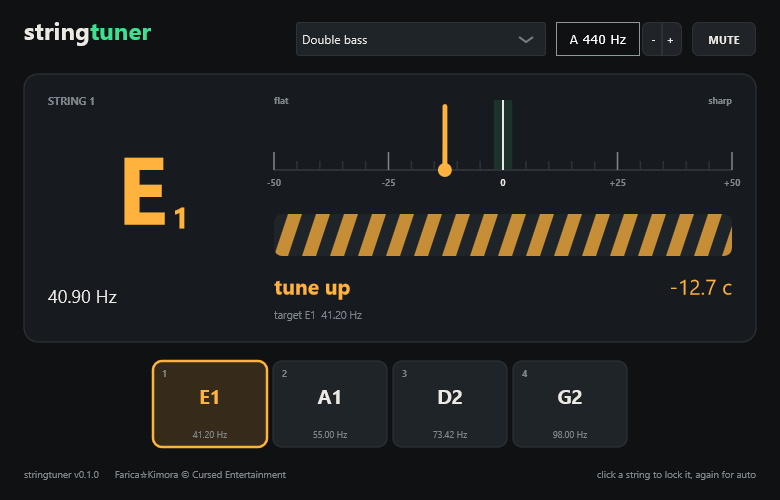
Task: Click the 'sharp' meter label
Action: pyautogui.click(x=720, y=101)
